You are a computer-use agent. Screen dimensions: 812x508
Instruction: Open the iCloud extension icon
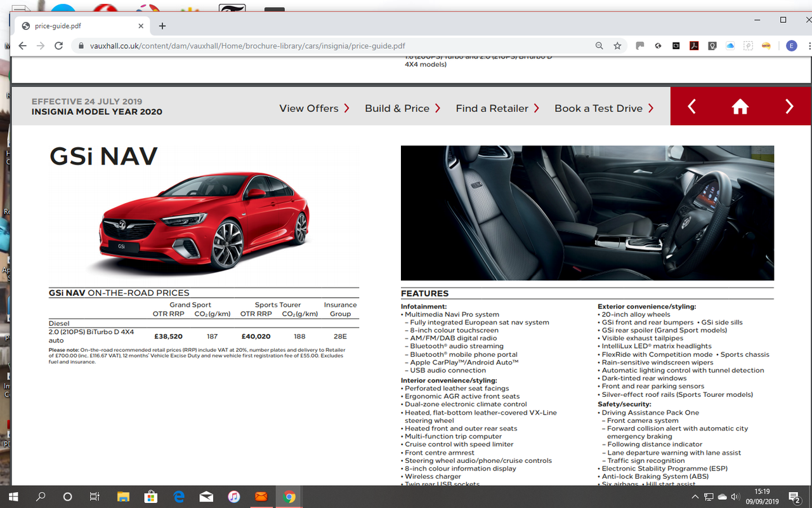pyautogui.click(x=730, y=46)
